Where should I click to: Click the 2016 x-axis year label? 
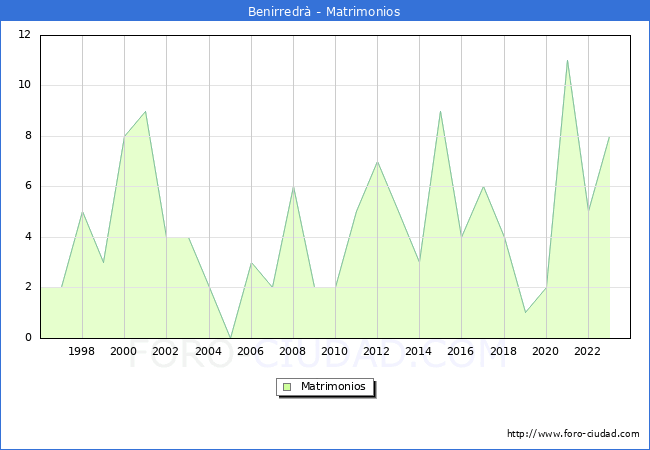(461, 352)
